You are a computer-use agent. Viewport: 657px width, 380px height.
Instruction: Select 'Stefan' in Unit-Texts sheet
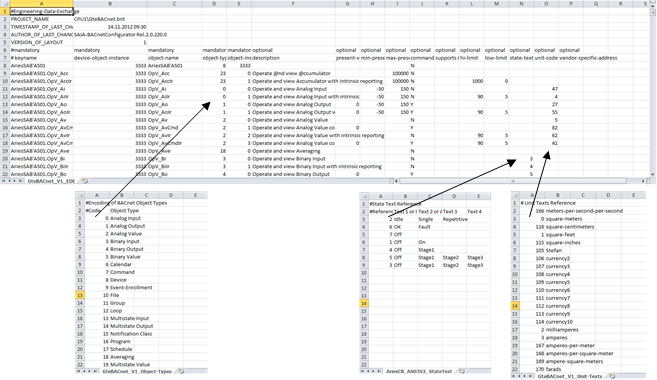pos(558,251)
